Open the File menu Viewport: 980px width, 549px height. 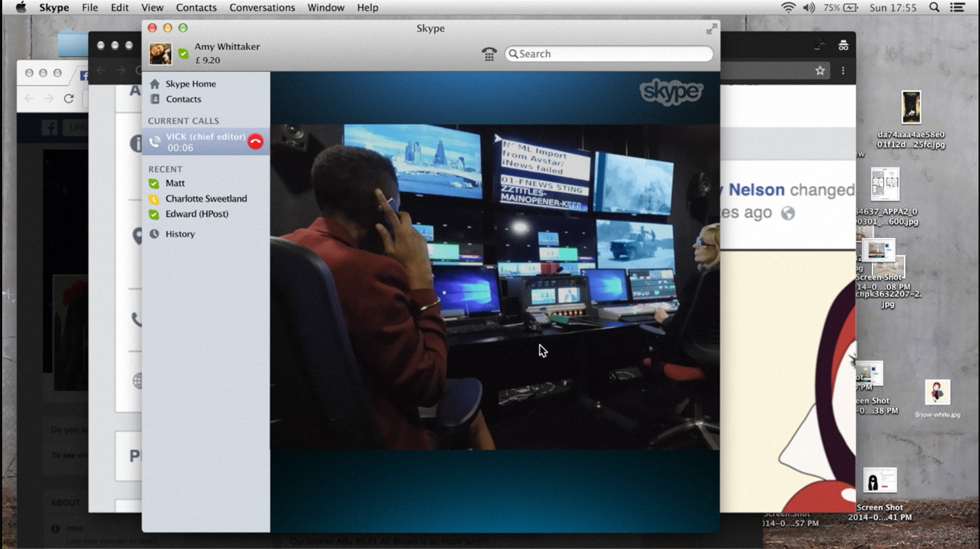90,7
